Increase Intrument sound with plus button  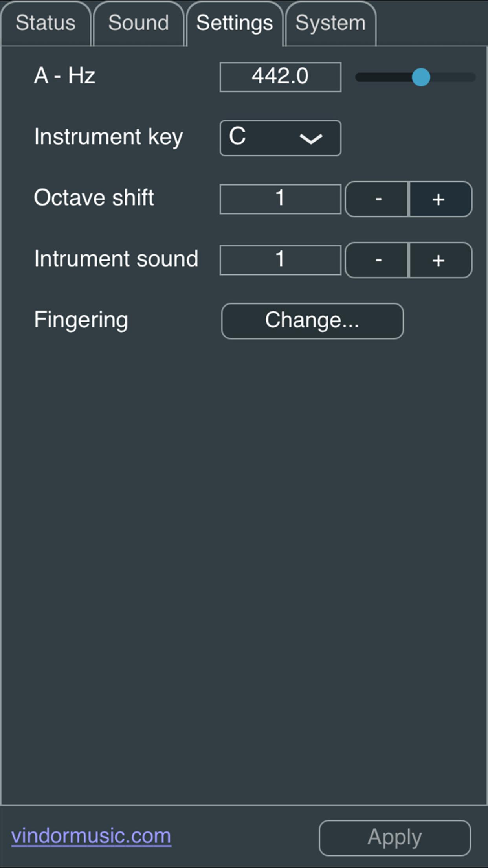(x=440, y=260)
